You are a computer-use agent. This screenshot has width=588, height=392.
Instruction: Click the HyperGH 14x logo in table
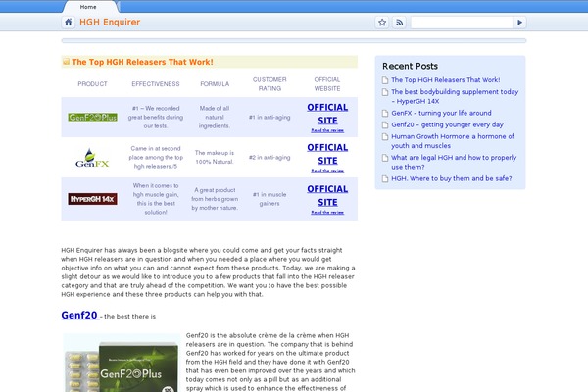click(93, 199)
